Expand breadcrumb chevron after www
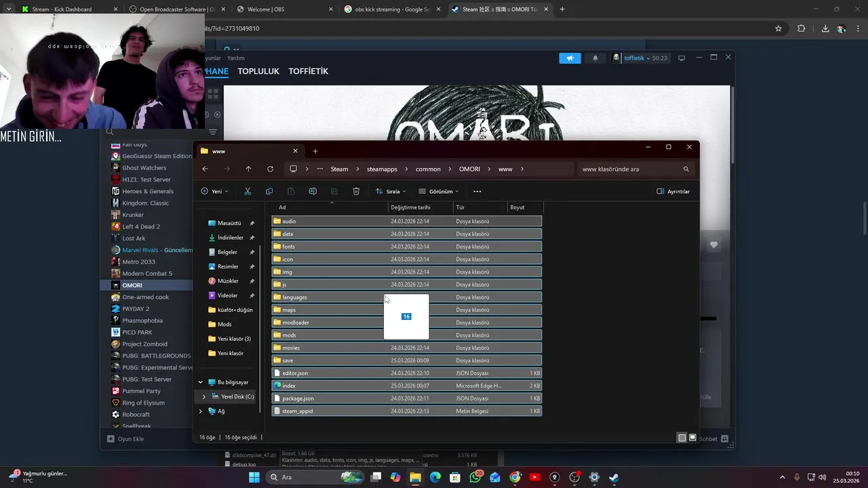Viewport: 868px width, 488px height. tap(521, 169)
